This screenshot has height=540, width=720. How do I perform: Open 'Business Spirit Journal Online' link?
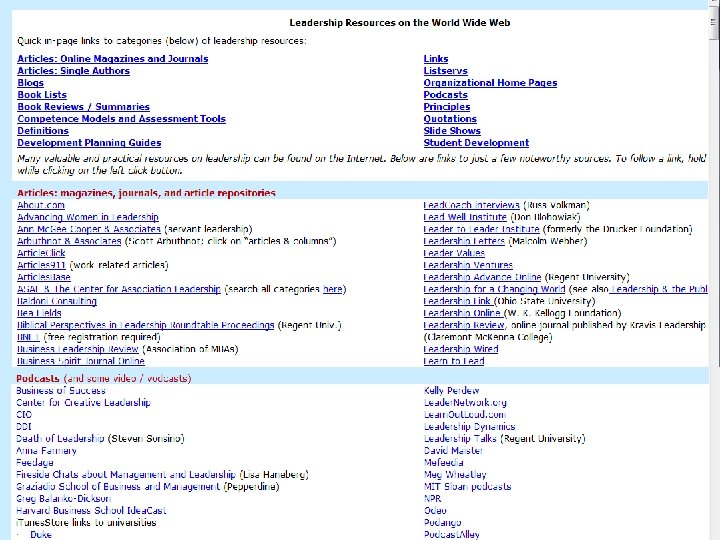[x=81, y=360]
